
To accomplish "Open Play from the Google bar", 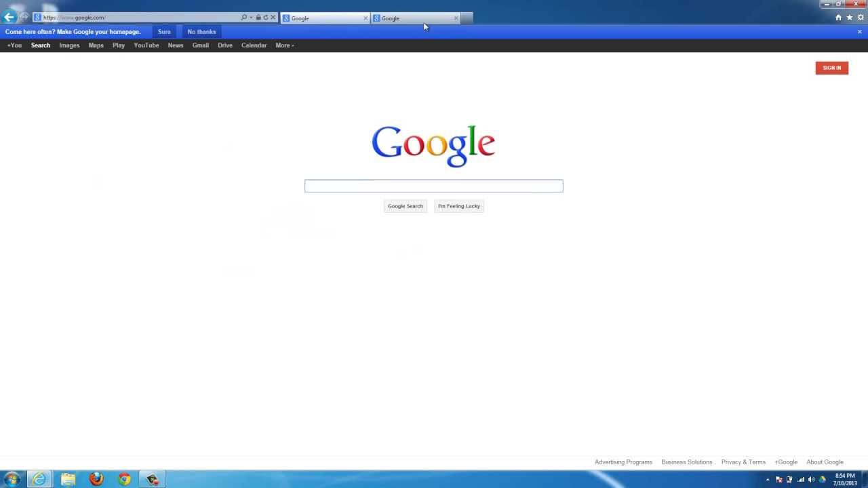I will 119,45.
